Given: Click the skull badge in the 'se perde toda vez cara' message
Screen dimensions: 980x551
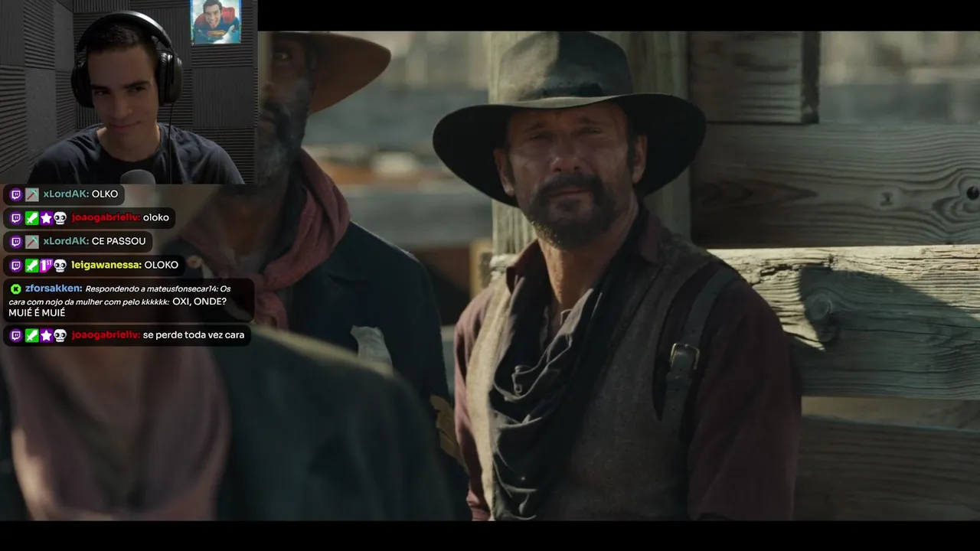Looking at the screenshot, I should [60, 335].
